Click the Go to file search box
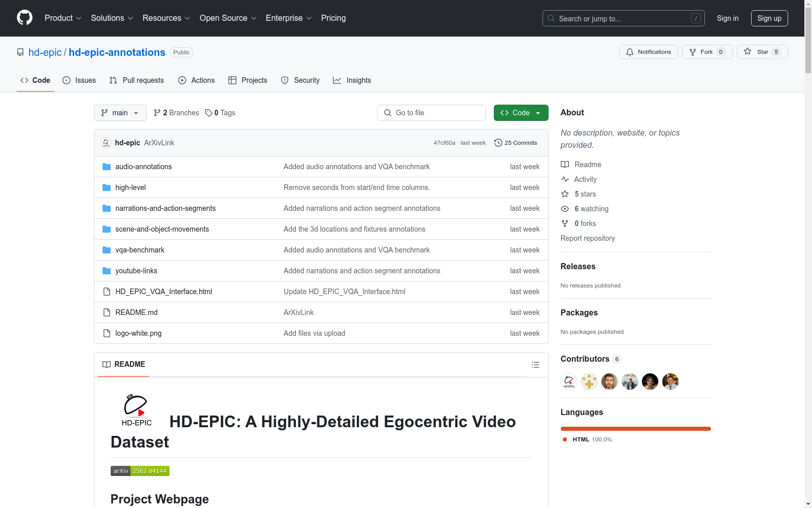812x508 pixels. 431,113
